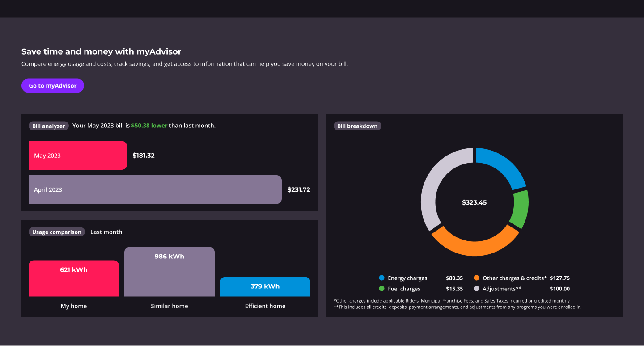This screenshot has height=362, width=644.
Task: Select the Usage comparison tag
Action: (x=57, y=232)
